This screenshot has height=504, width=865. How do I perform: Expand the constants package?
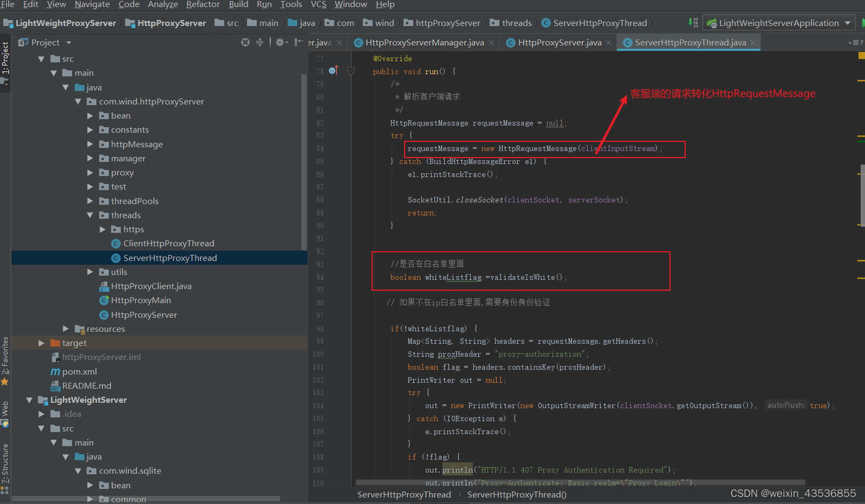point(90,130)
